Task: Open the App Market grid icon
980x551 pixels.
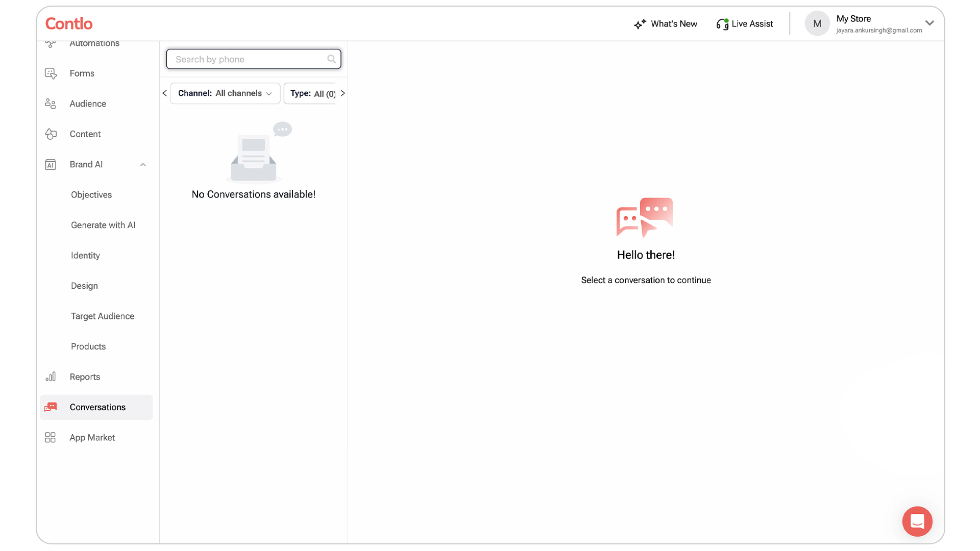Action: [x=50, y=437]
